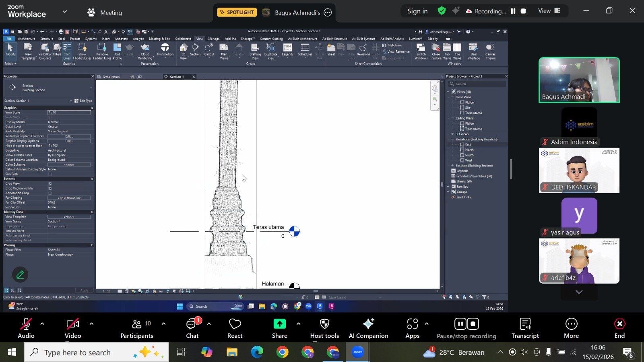Collapse the Floor Plans tree node

pyautogui.click(x=452, y=97)
